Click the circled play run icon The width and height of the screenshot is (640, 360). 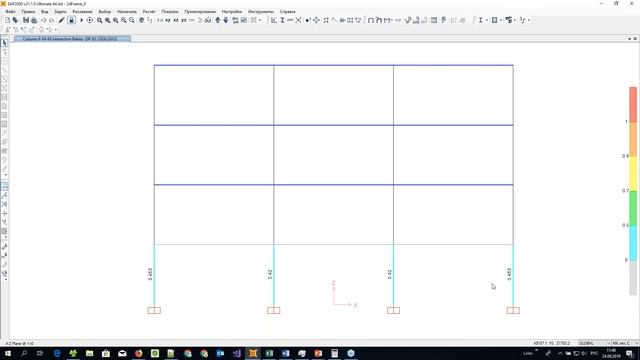click(x=90, y=20)
